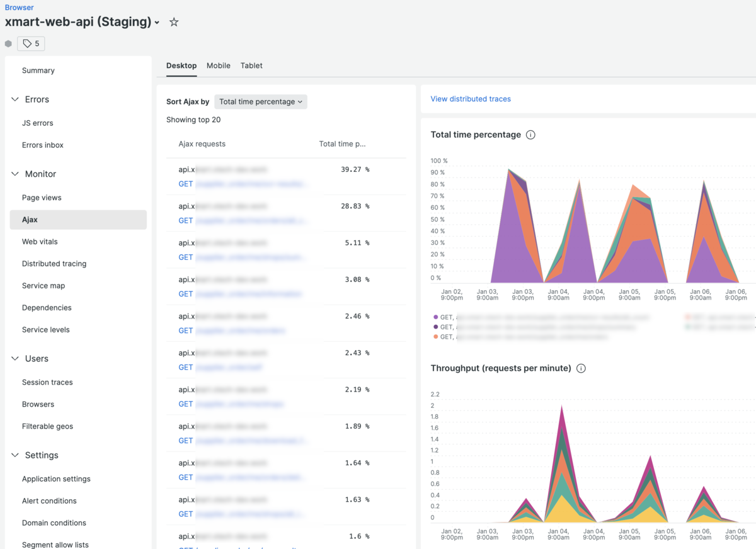The image size is (756, 549).
Task: Open View distributed traces link
Action: (x=471, y=99)
